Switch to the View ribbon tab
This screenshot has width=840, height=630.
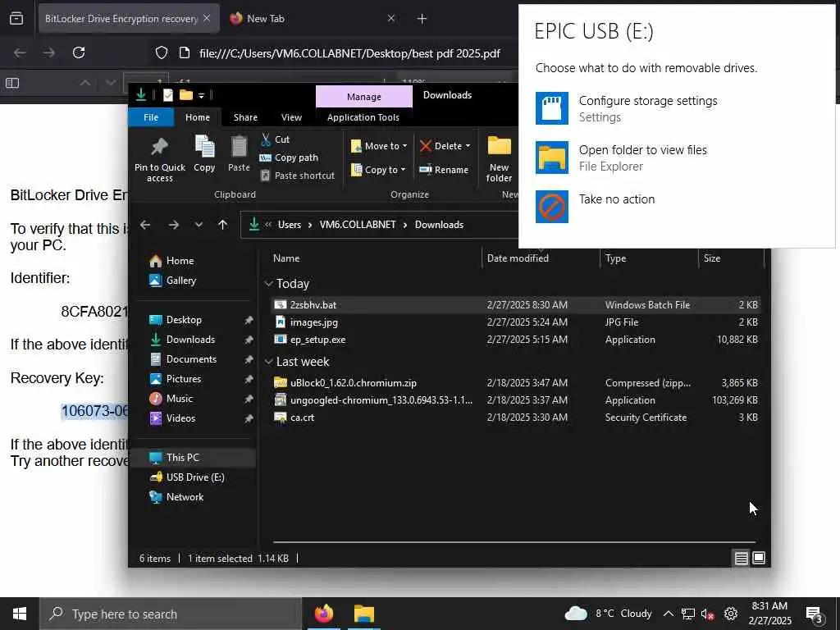pyautogui.click(x=291, y=117)
